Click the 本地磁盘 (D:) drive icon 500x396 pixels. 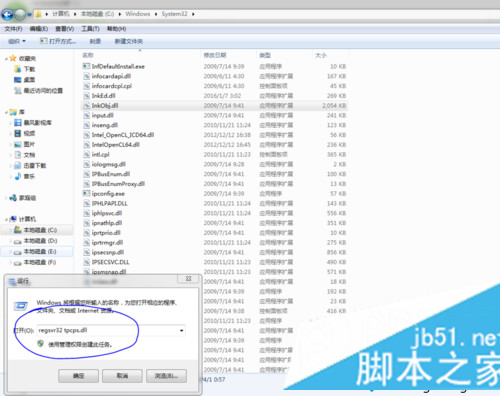coord(18,241)
